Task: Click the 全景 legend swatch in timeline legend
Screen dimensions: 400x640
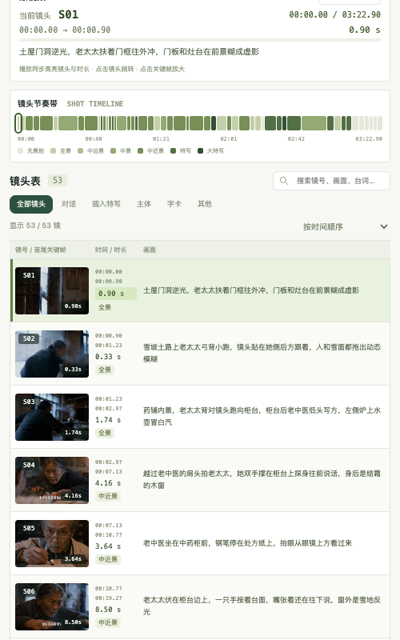Action: [53, 151]
